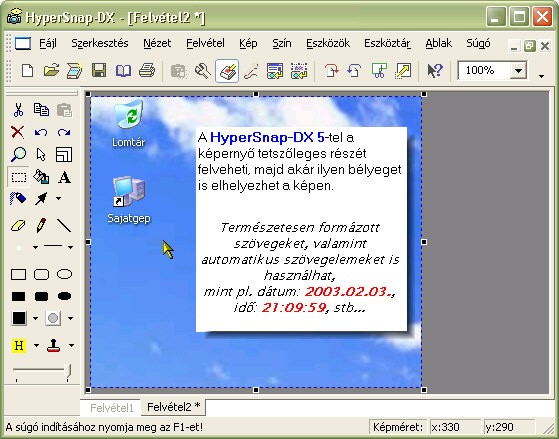Redo with the right arrow icon

[64, 132]
